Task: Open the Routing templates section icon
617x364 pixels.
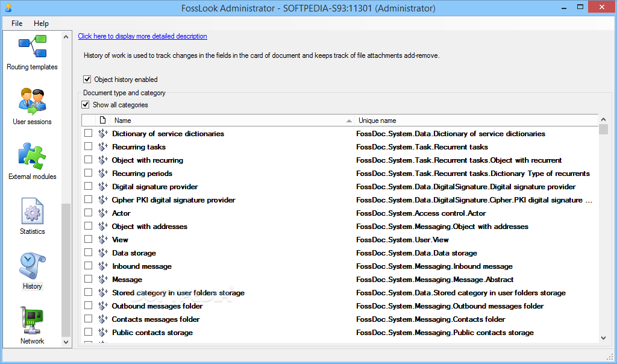Action: [32, 47]
